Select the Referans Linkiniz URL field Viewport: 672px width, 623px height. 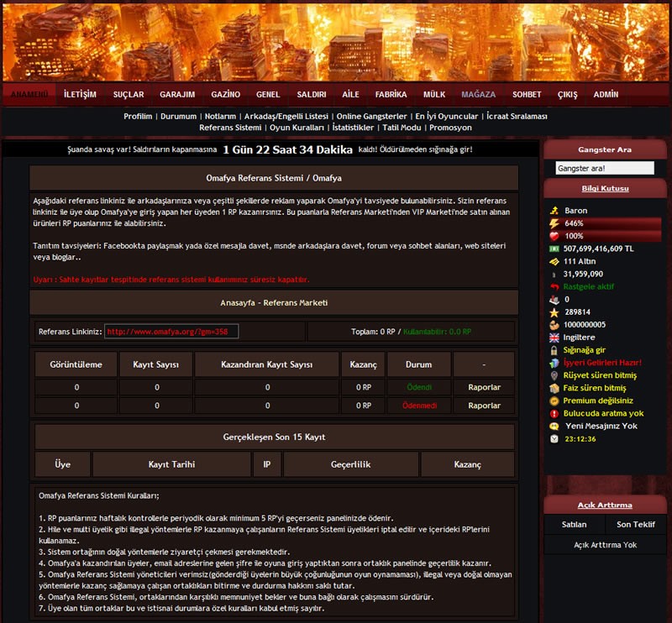click(171, 332)
